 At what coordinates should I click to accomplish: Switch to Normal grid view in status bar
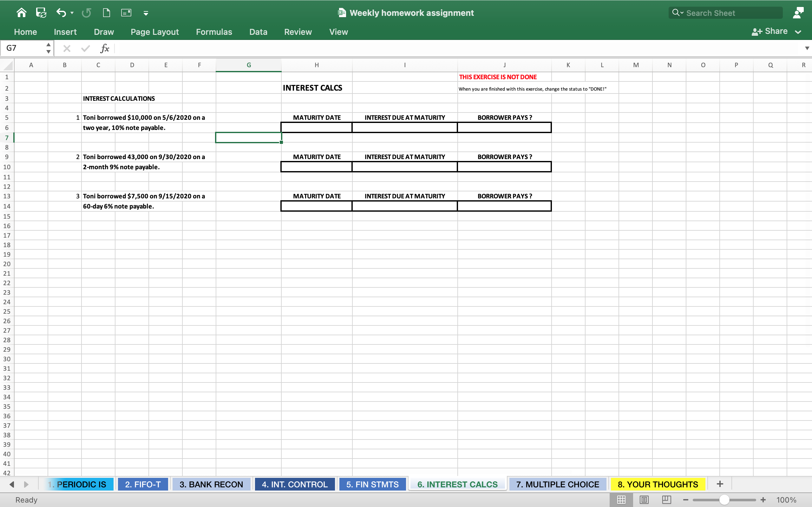(x=621, y=500)
